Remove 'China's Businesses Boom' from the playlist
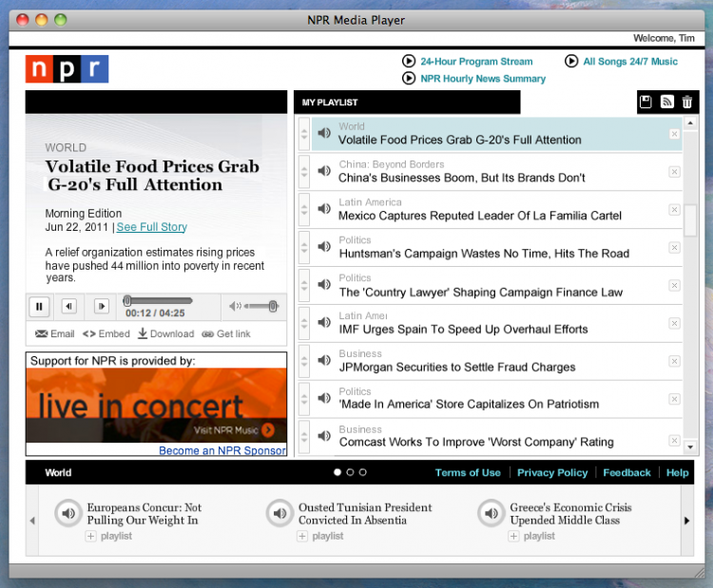This screenshot has width=713, height=588. point(674,171)
